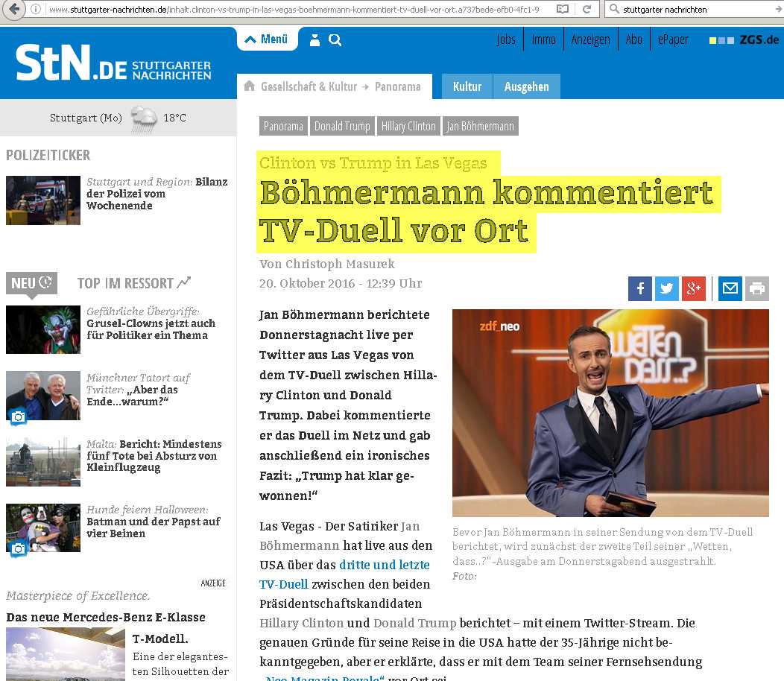Click the kicker 'Clinton vs Trump in Las Vegas'
The image size is (784, 681).
(373, 163)
